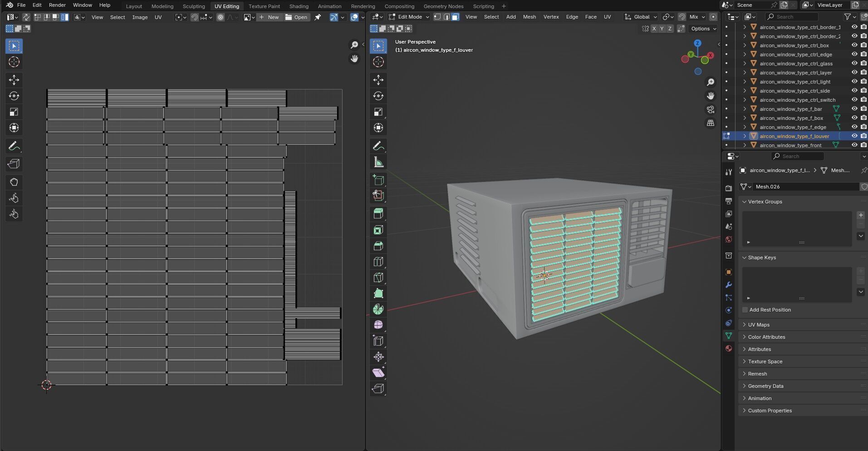The width and height of the screenshot is (868, 451).
Task: Click the outliner Search field
Action: [792, 17]
